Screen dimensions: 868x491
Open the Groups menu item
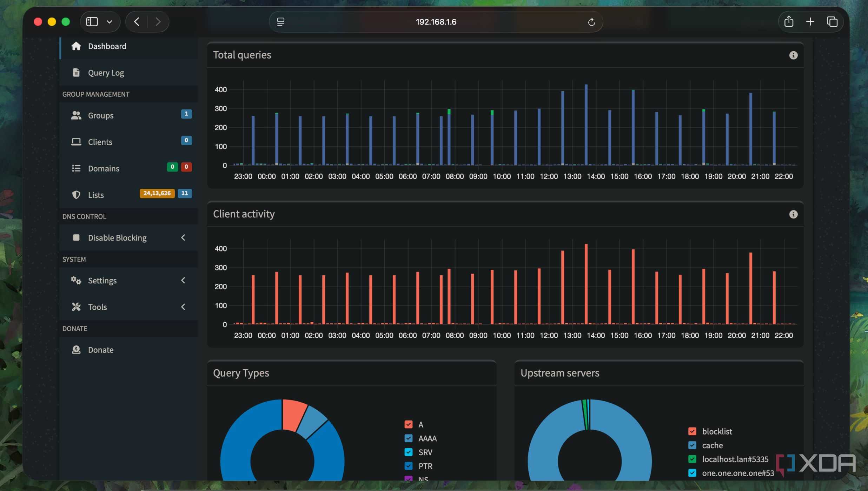tap(128, 115)
